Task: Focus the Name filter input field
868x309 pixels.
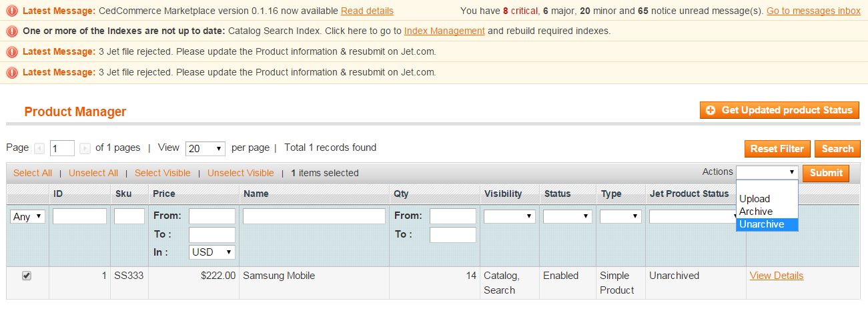Action: (x=314, y=216)
